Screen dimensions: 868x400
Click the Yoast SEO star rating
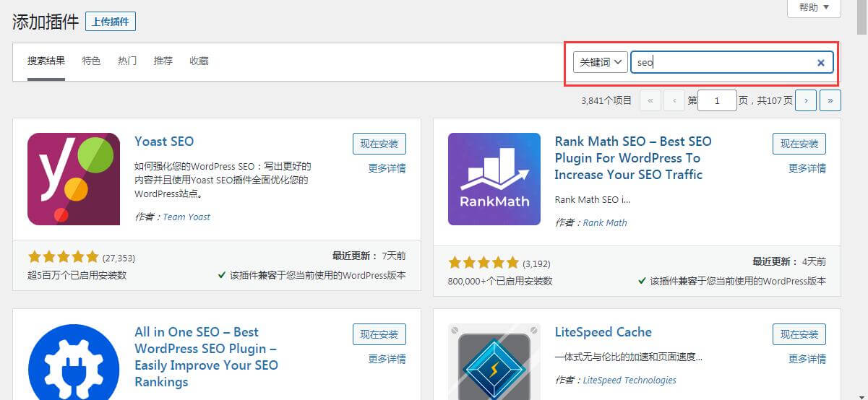[63, 257]
